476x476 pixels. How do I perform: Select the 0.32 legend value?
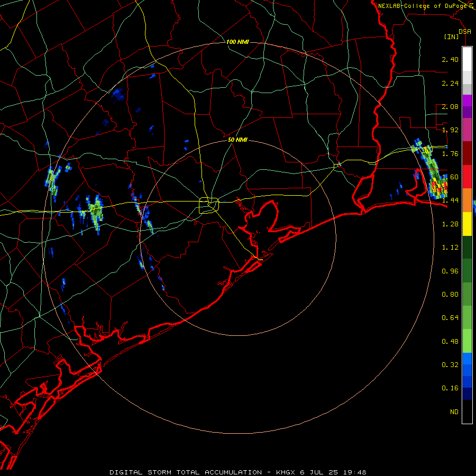[450, 365]
